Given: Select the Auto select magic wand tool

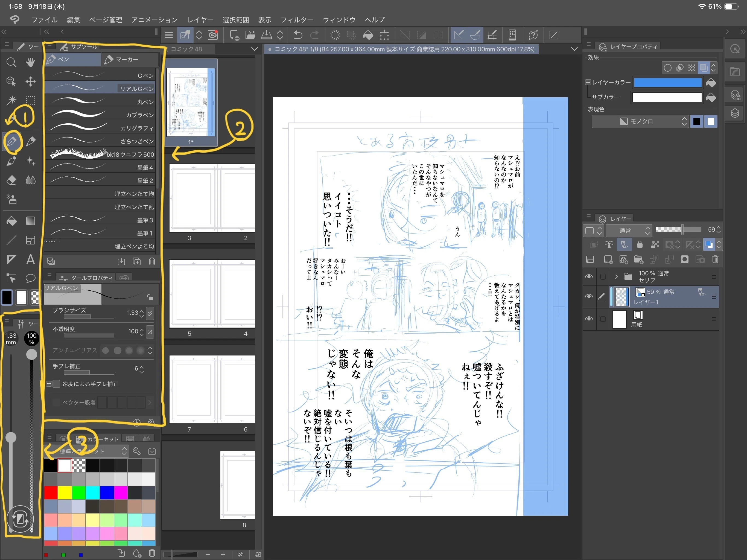Looking at the screenshot, I should (11, 100).
